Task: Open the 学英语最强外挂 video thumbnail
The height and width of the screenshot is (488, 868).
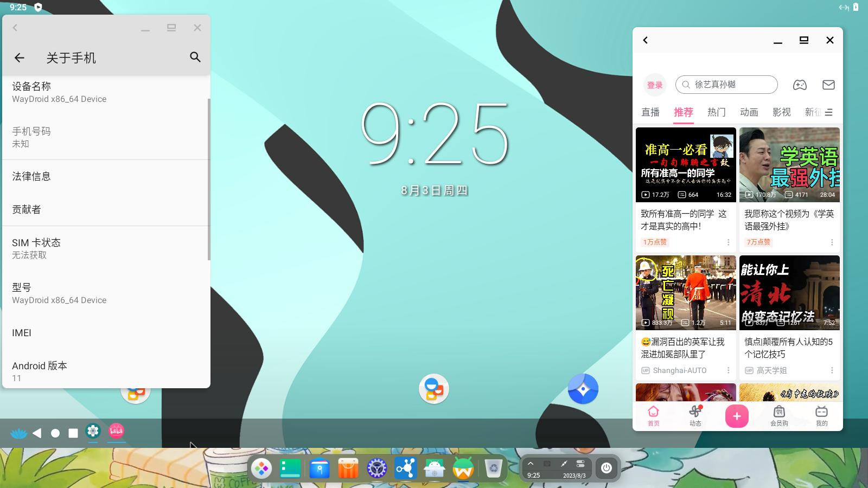Action: tap(789, 165)
